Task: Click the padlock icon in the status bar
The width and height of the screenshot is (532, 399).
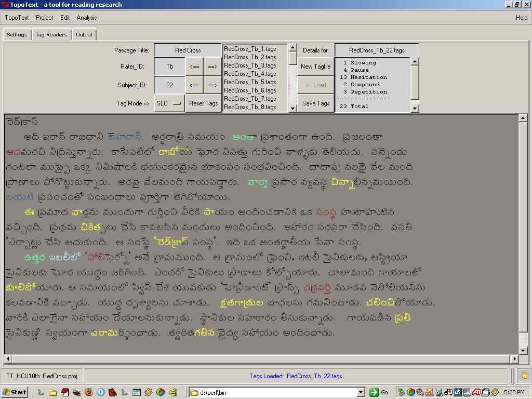Action: click(524, 375)
